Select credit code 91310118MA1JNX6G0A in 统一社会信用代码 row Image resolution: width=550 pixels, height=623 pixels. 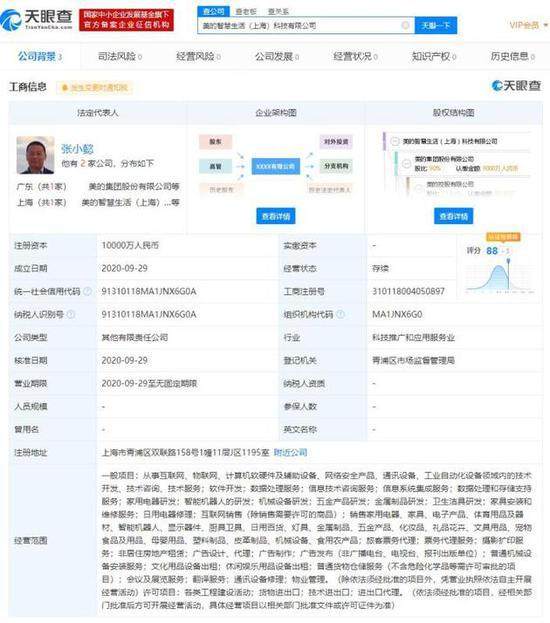pos(149,291)
